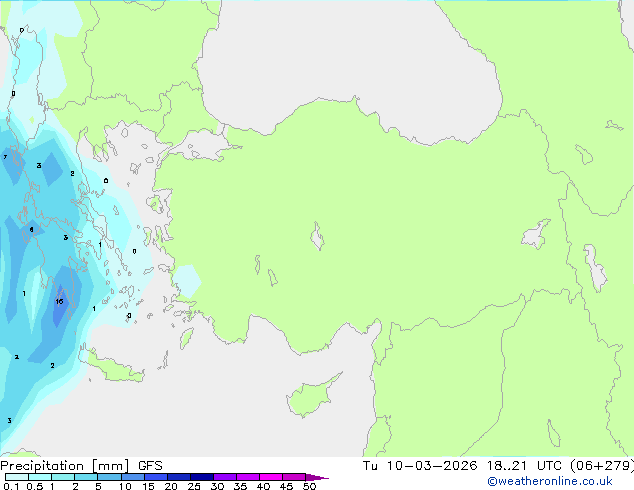Click the above-50 arrow tip of legend
The width and height of the screenshot is (634, 490).
pos(317,477)
